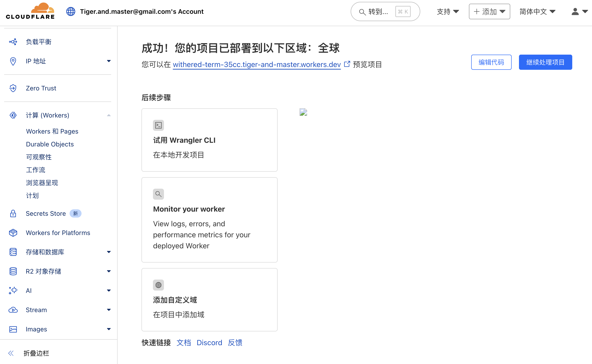Open Zero Trust in the sidebar
Image resolution: width=592 pixels, height=364 pixels.
tap(41, 88)
